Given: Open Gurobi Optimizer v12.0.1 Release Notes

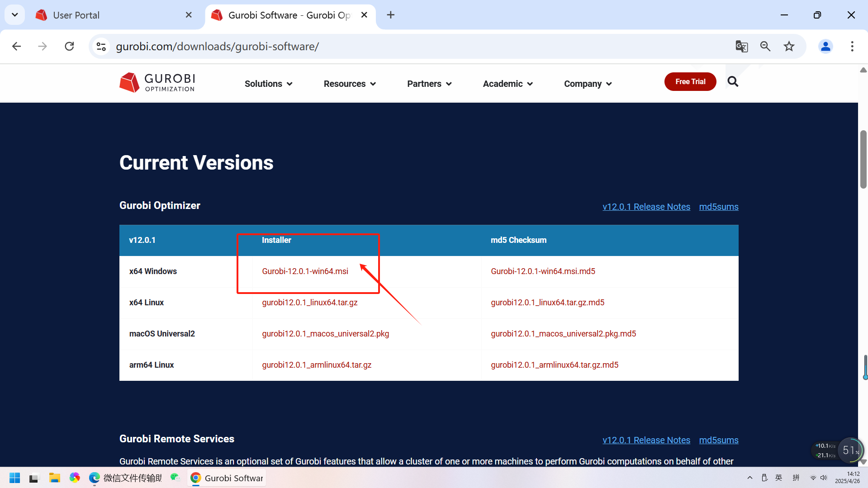Looking at the screenshot, I should pyautogui.click(x=646, y=207).
